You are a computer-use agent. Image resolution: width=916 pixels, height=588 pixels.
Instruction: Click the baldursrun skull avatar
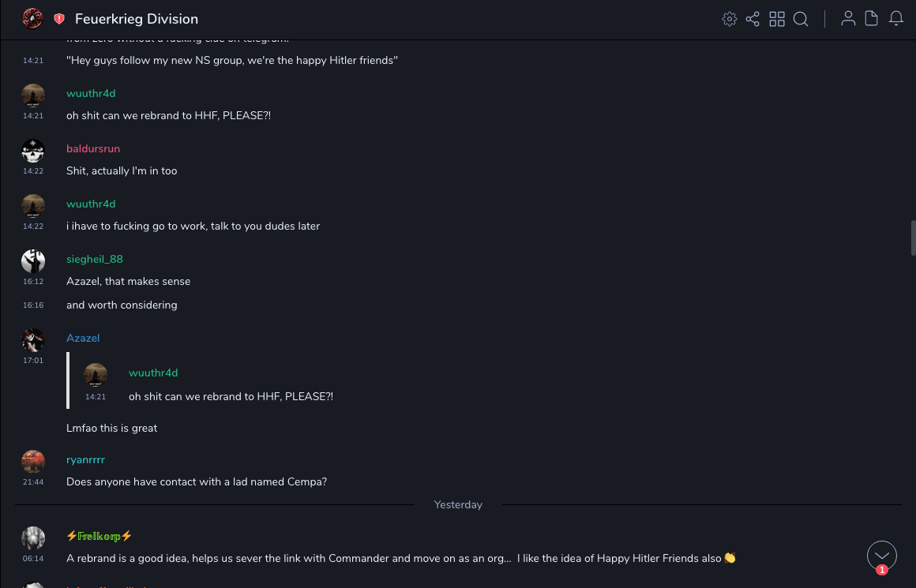tap(33, 150)
